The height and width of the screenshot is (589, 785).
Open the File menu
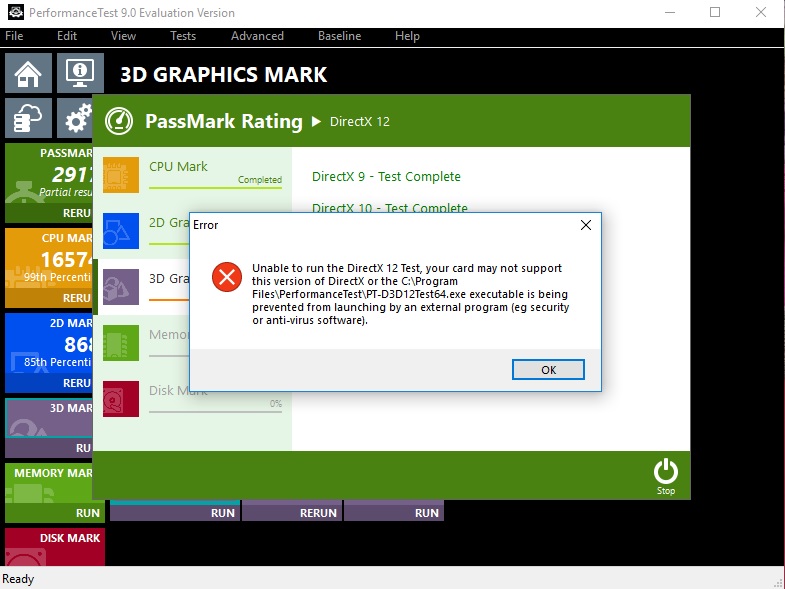[x=14, y=36]
